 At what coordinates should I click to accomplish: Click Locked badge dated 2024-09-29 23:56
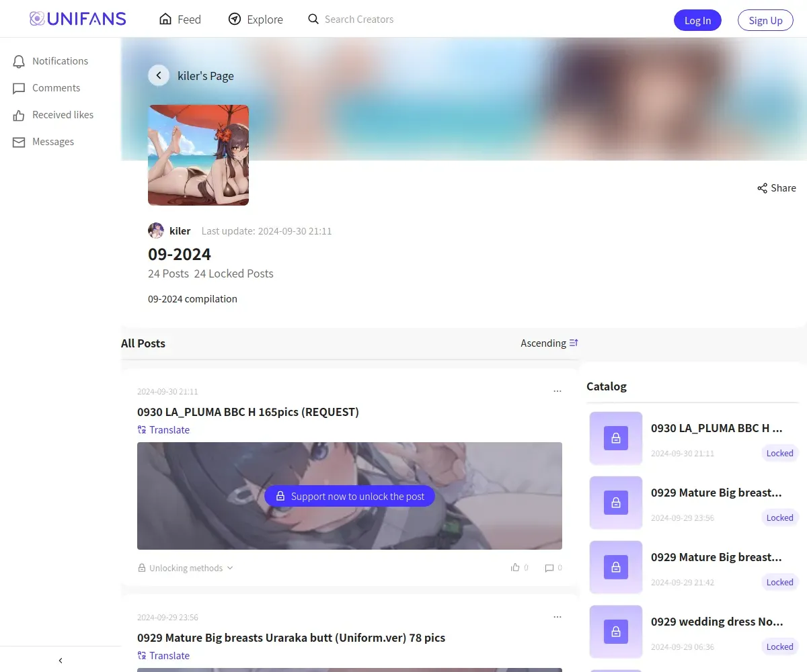[x=779, y=517]
